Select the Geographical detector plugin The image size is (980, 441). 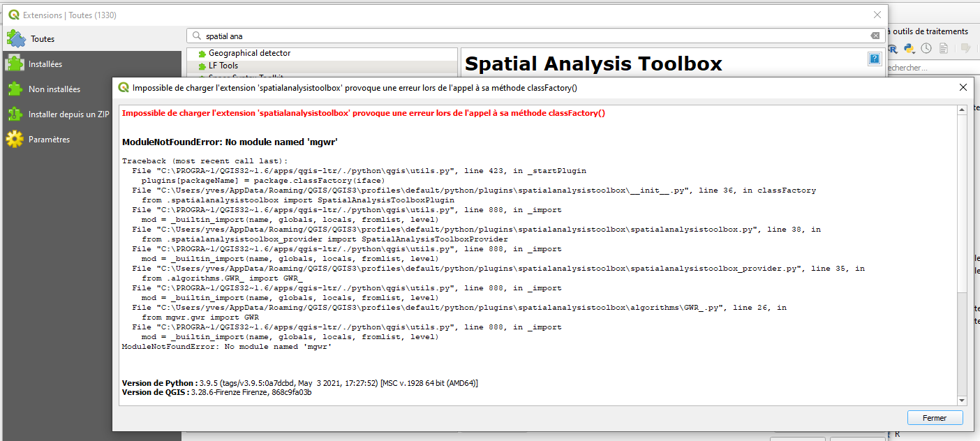click(322, 53)
